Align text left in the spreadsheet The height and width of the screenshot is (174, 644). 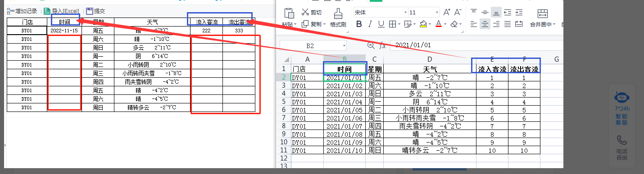click(x=473, y=24)
